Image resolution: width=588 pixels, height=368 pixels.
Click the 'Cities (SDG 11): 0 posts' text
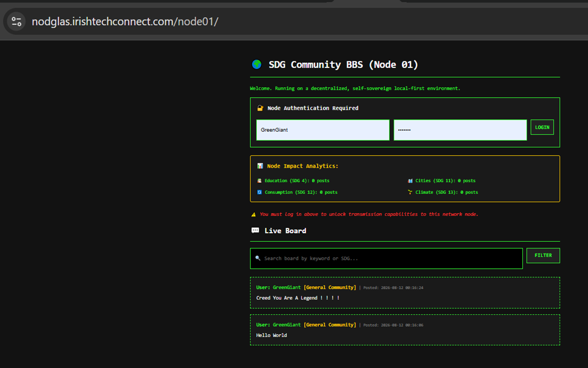click(445, 181)
